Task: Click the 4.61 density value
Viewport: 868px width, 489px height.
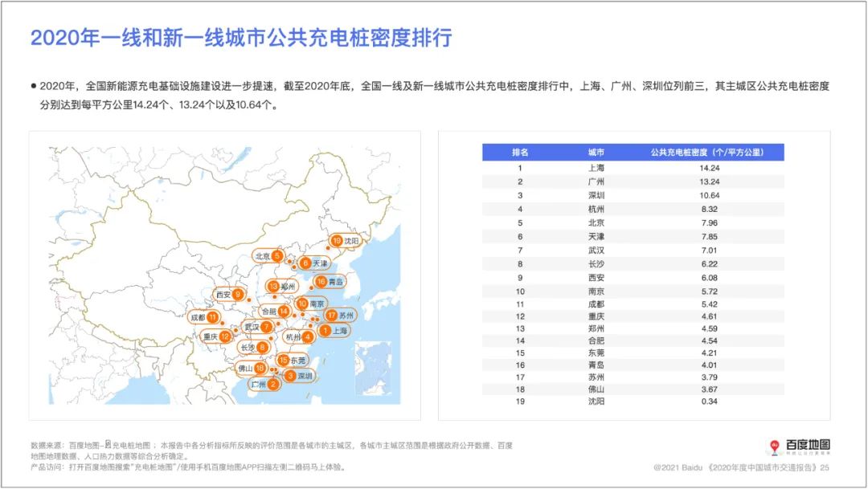Action: (x=709, y=316)
